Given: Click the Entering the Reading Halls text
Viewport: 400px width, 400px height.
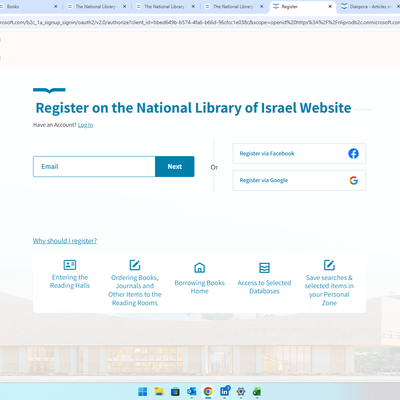Looking at the screenshot, I should coord(70,281).
